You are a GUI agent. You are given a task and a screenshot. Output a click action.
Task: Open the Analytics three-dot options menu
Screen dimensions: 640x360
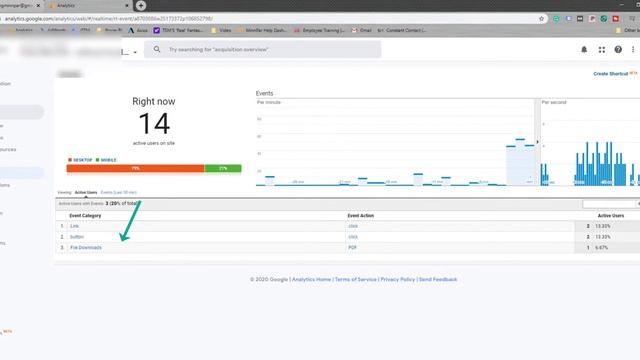[633, 49]
